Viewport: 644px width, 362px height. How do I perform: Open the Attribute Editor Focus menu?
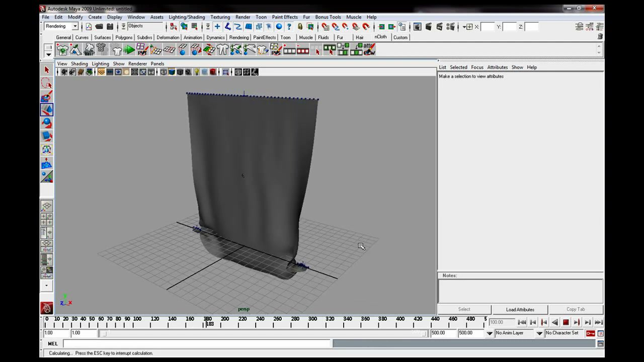477,67
